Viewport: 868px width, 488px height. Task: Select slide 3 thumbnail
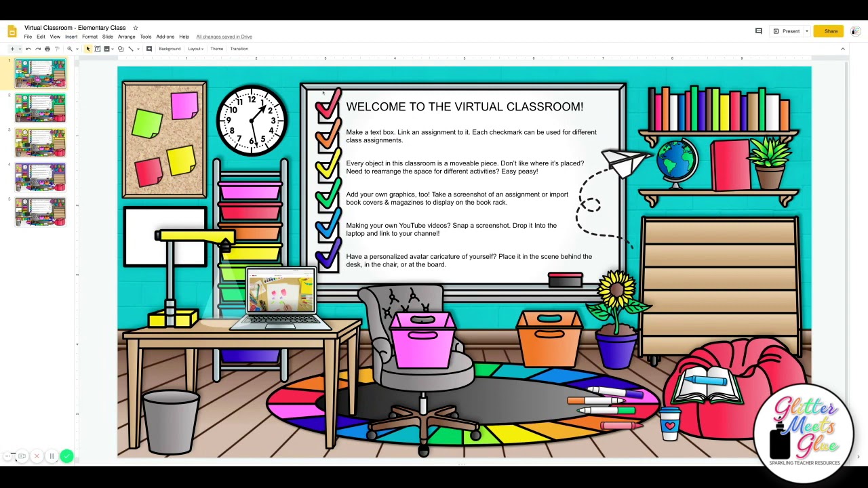pos(41,142)
